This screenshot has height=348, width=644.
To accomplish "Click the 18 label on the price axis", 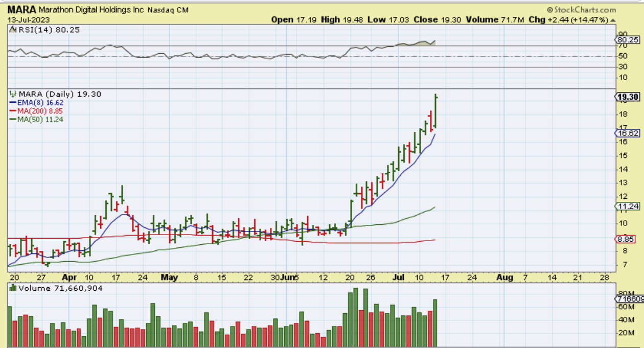I will pos(623,114).
